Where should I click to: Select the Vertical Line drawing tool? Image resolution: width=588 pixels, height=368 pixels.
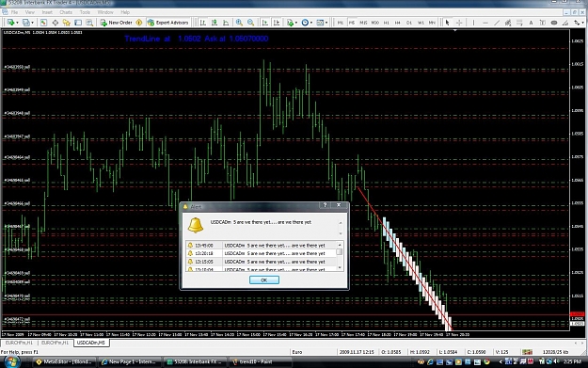pyautogui.click(x=473, y=23)
